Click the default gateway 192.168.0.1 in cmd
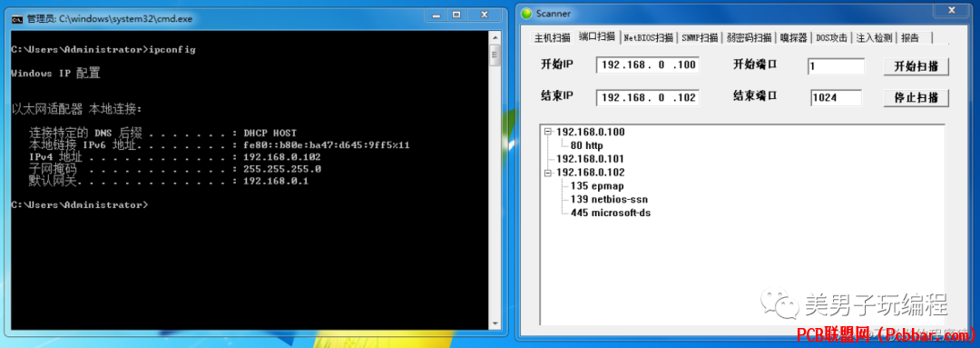 click(276, 182)
